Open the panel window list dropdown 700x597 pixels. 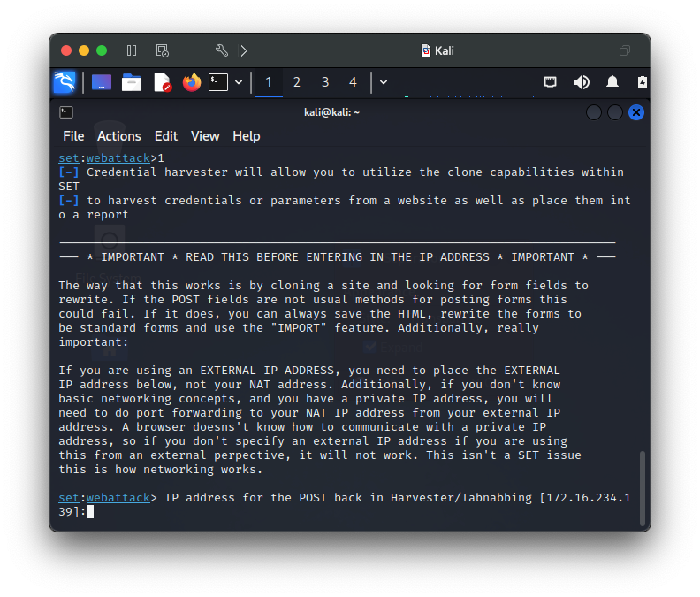[384, 82]
